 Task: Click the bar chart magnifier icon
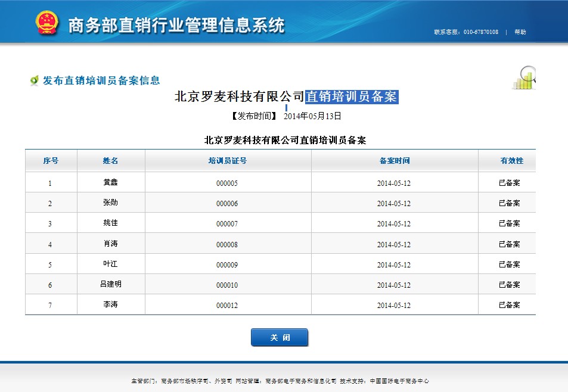point(524,77)
